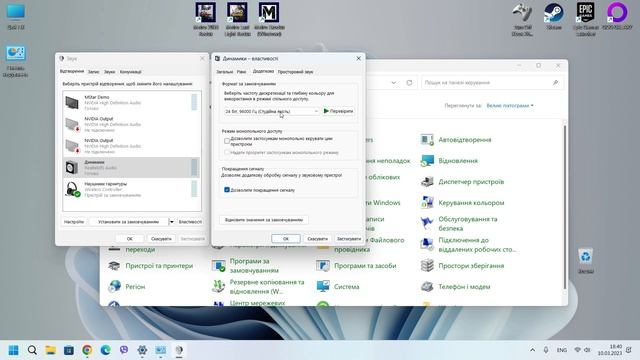This screenshot has height=360, width=640.
Task: Open the Регіон globe icon
Action: point(114,287)
